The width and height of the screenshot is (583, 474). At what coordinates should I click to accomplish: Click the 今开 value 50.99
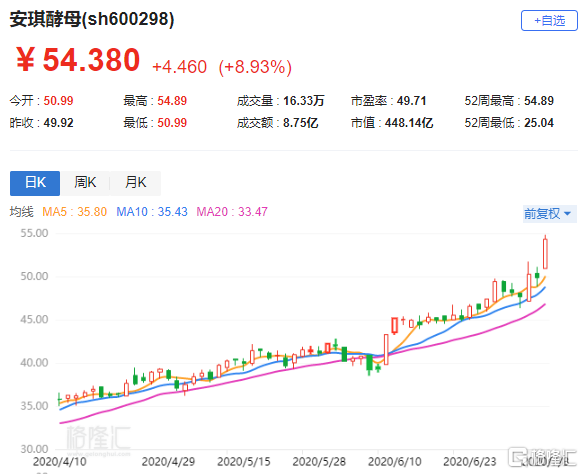(58, 101)
